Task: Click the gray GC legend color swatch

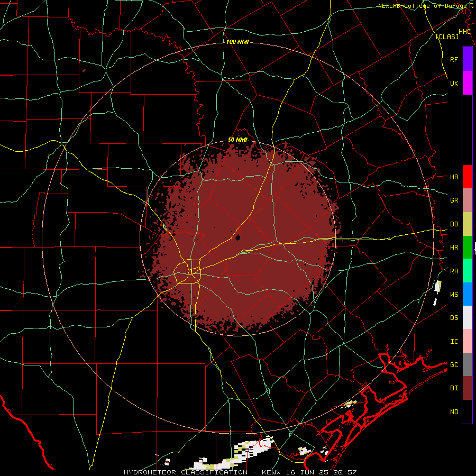Action: pyautogui.click(x=467, y=364)
